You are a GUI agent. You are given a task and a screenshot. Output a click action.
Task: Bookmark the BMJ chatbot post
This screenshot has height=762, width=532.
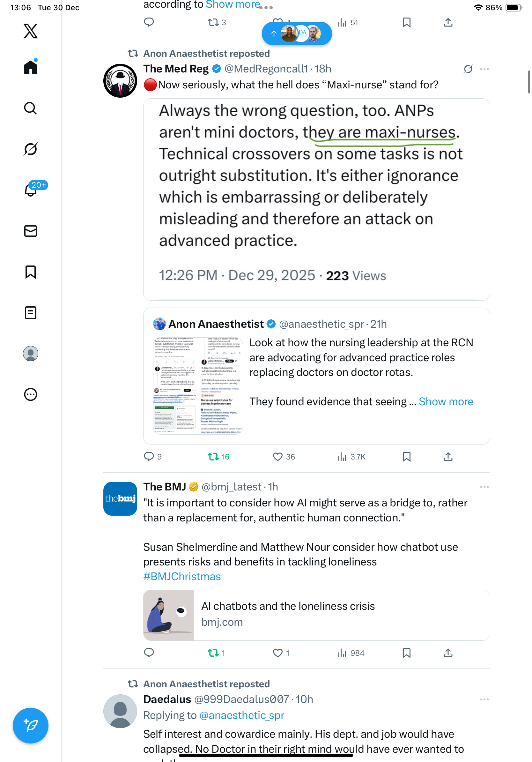(x=406, y=653)
